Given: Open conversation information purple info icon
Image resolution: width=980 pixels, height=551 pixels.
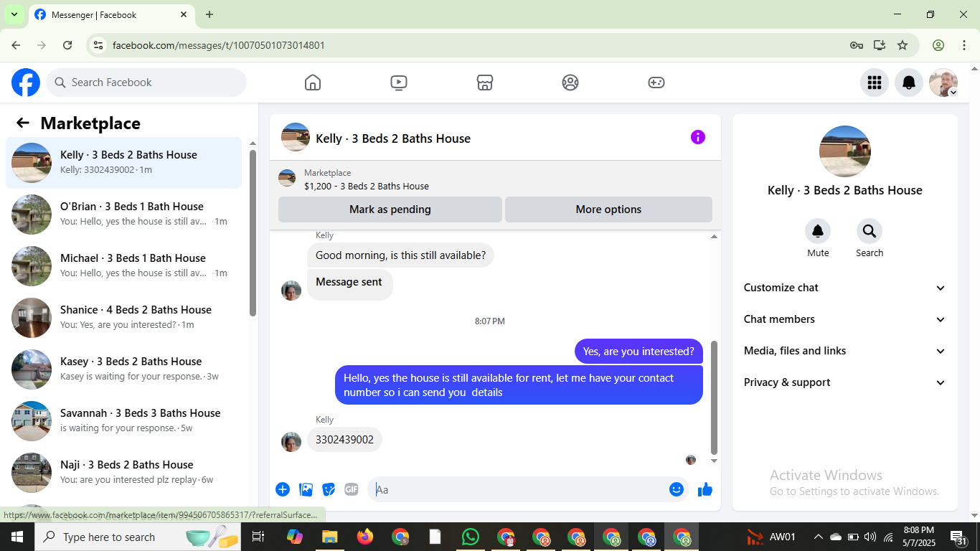Looking at the screenshot, I should 698,137.
